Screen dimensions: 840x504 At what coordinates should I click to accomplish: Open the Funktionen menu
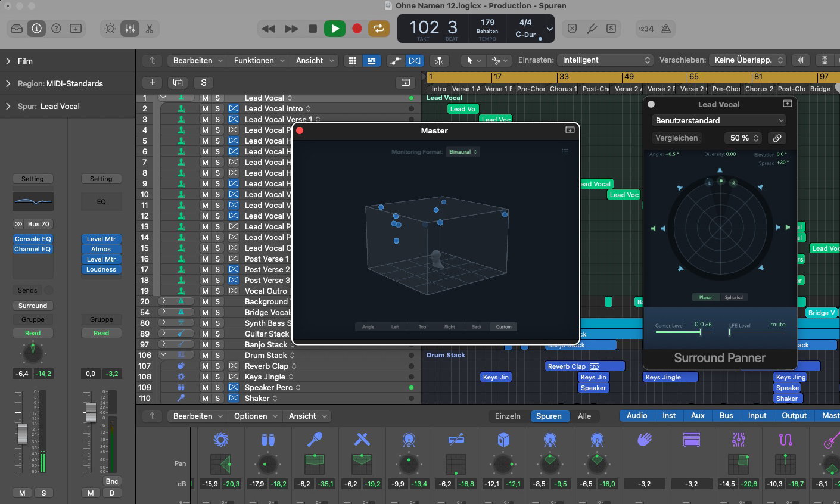(259, 60)
